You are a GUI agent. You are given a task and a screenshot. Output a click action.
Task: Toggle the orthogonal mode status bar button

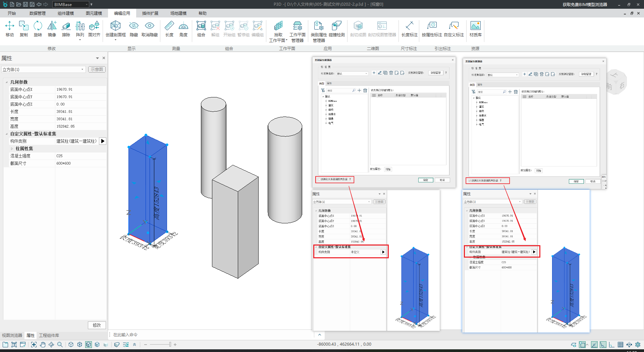[x=612, y=345]
